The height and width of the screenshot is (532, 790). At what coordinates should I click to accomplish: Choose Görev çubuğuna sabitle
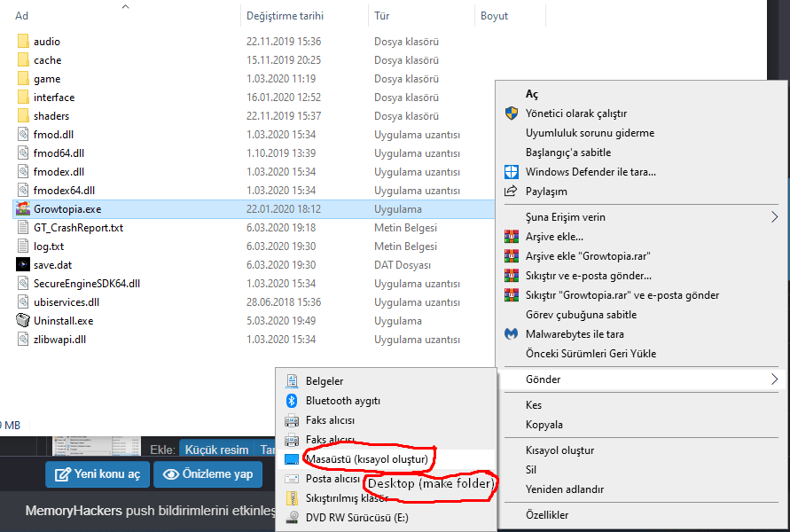click(581, 315)
